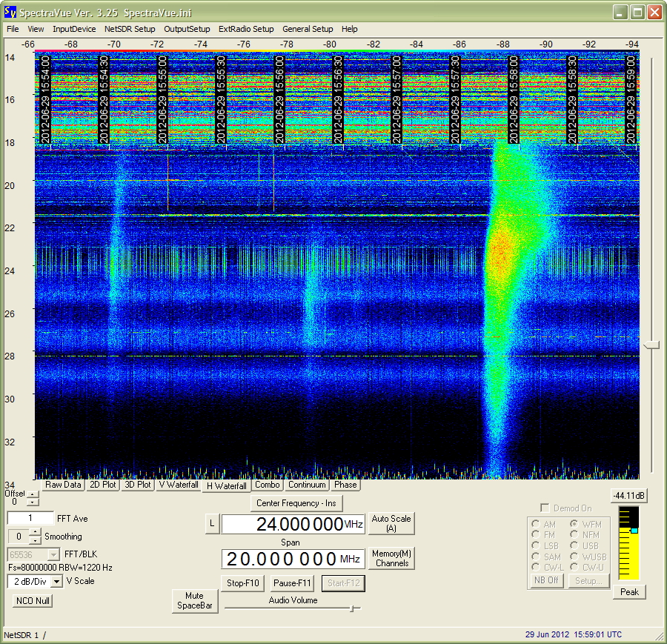Expand the FFT/BLK size combo box
Screen dimensions: 667x644
53,554
